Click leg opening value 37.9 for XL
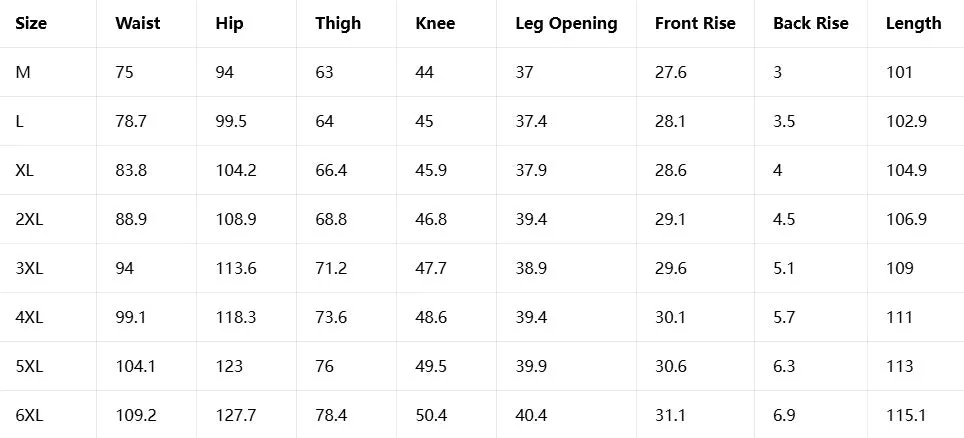 pos(531,170)
